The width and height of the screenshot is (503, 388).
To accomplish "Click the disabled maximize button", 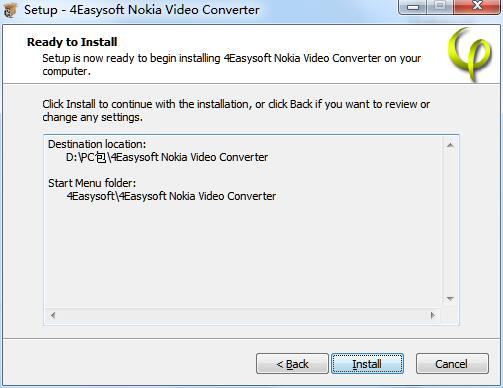I will coord(440,7).
